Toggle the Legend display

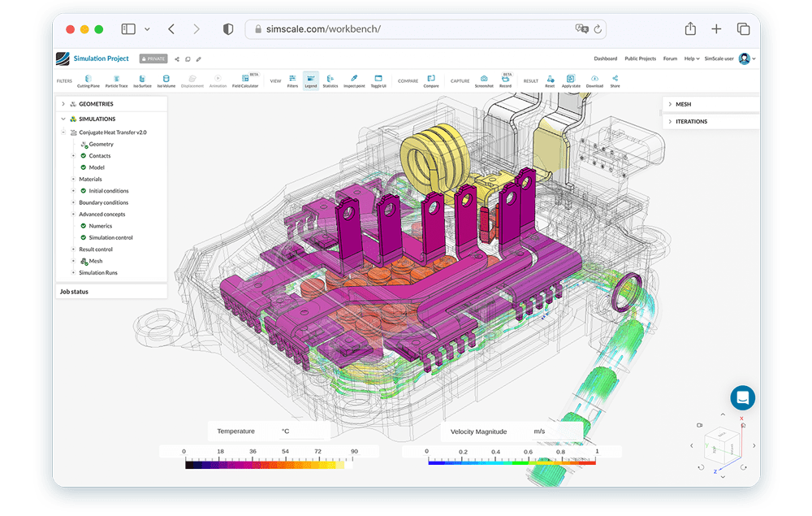point(311,80)
